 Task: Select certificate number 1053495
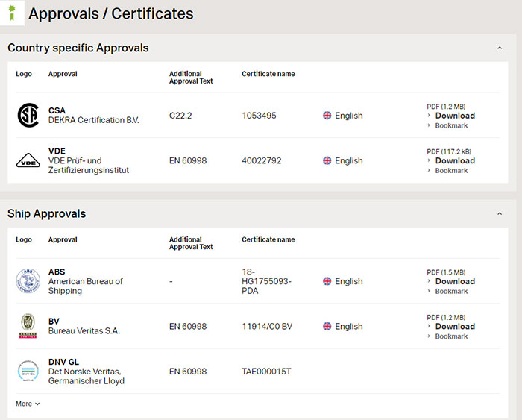259,116
